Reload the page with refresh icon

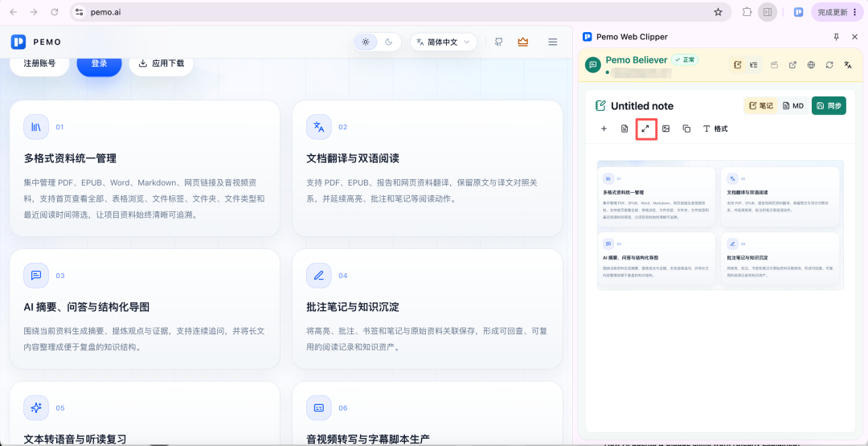click(x=55, y=11)
